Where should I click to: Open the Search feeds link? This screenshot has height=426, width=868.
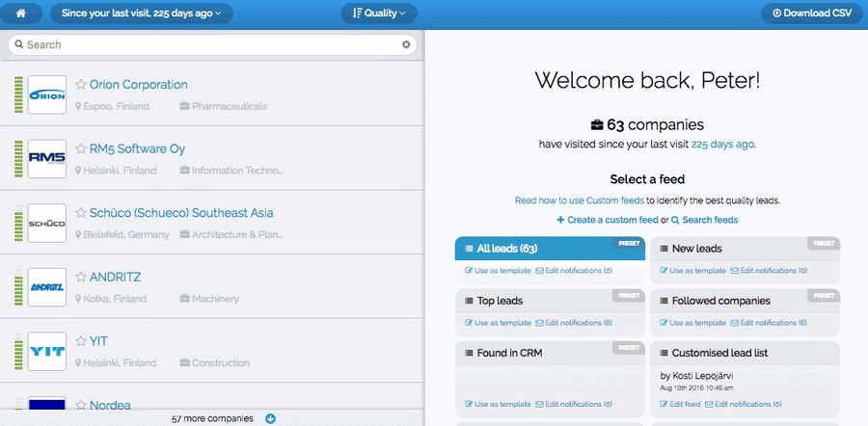coord(705,220)
